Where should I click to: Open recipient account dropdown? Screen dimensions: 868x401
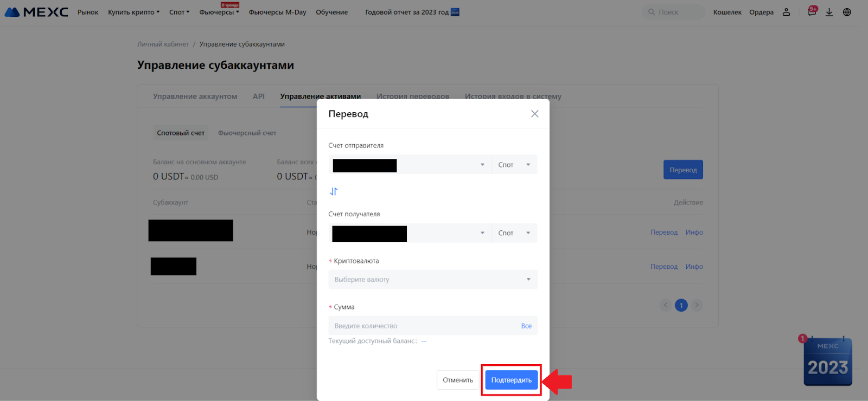point(410,233)
